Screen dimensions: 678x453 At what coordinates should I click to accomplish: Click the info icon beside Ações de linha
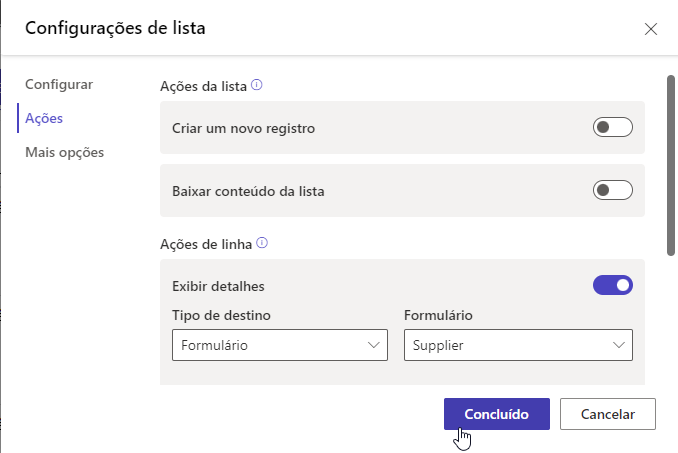[263, 242]
